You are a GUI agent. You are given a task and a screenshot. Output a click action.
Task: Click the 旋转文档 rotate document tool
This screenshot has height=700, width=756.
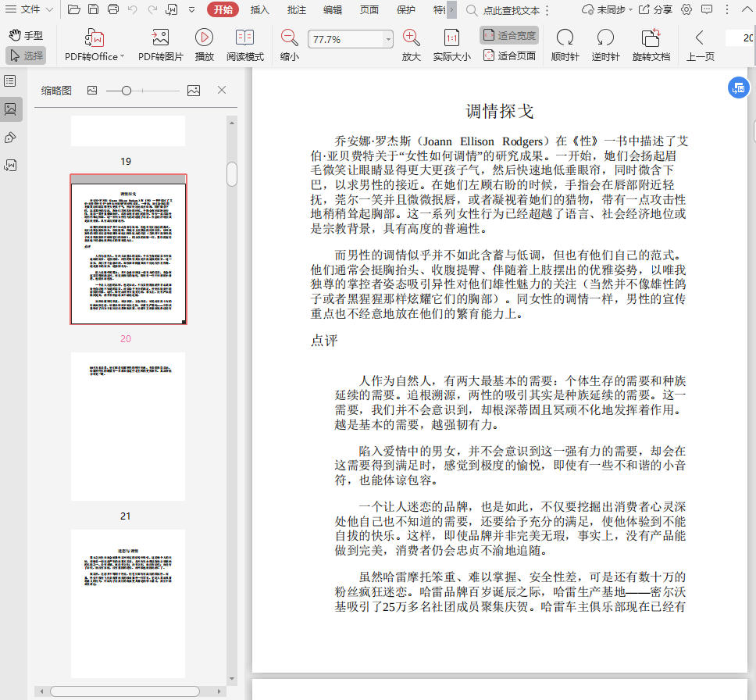(651, 45)
